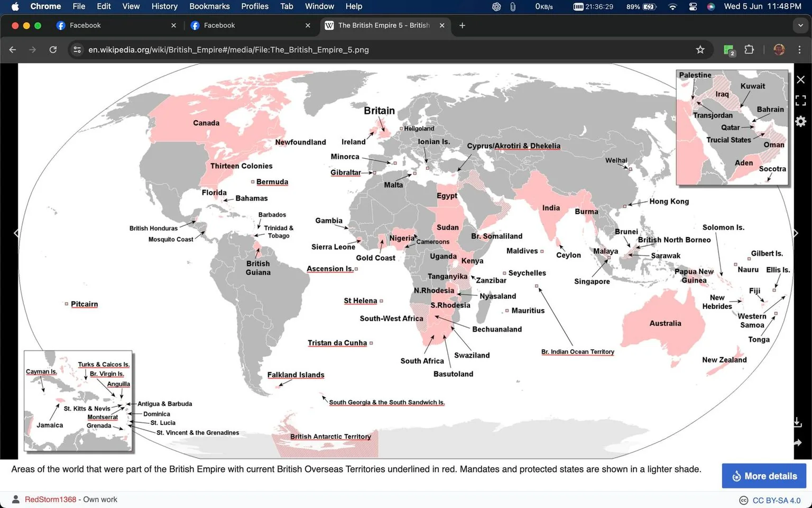This screenshot has width=812, height=508.
Task: Reload the current page
Action: (x=53, y=50)
